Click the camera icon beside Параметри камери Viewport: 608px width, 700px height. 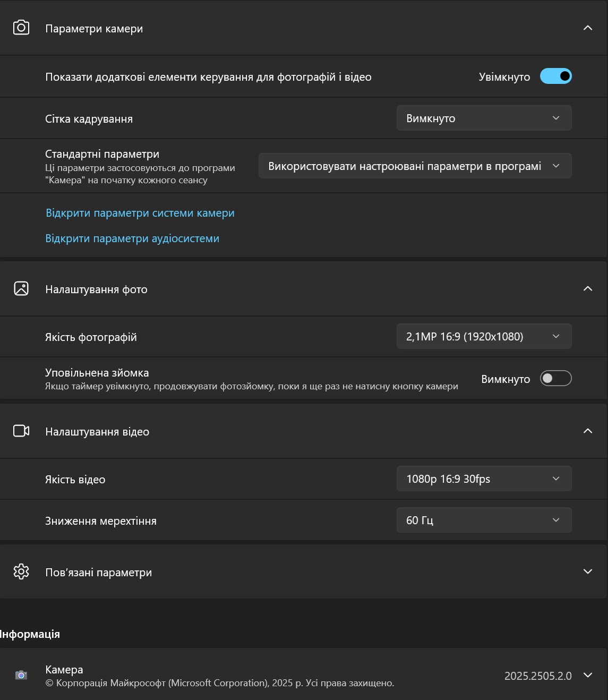coord(21,28)
